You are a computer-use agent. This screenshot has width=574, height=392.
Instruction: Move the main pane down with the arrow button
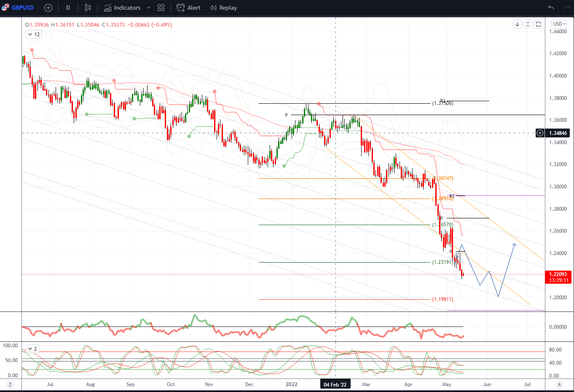[517, 24]
